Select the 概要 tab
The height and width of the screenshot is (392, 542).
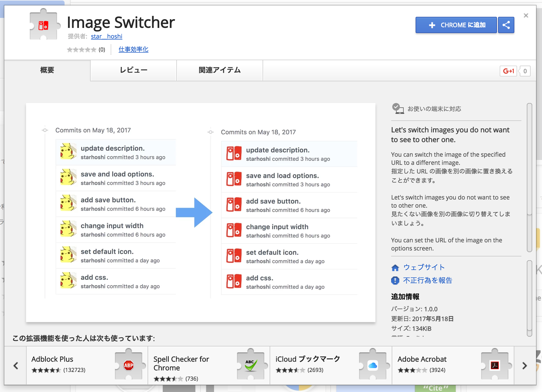pyautogui.click(x=47, y=70)
